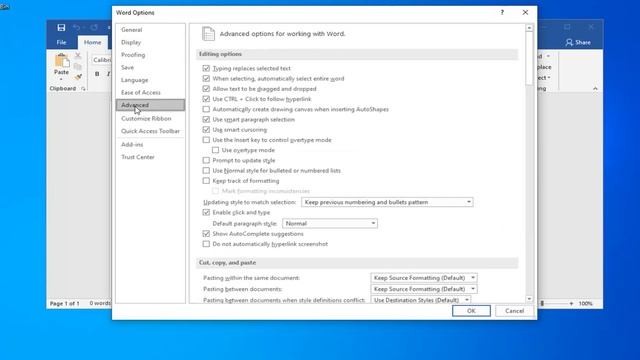Open Trust Center category
The height and width of the screenshot is (360, 640).
[x=150, y=157]
